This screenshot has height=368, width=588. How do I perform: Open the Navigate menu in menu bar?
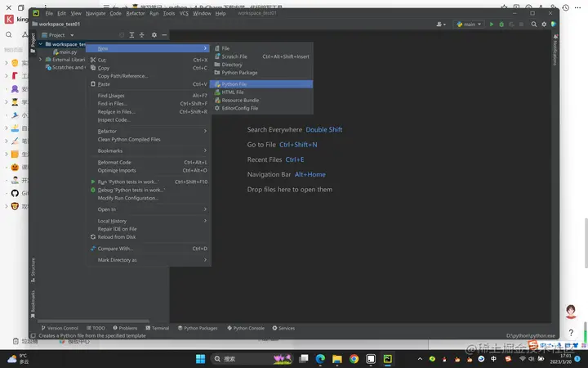[x=96, y=13]
